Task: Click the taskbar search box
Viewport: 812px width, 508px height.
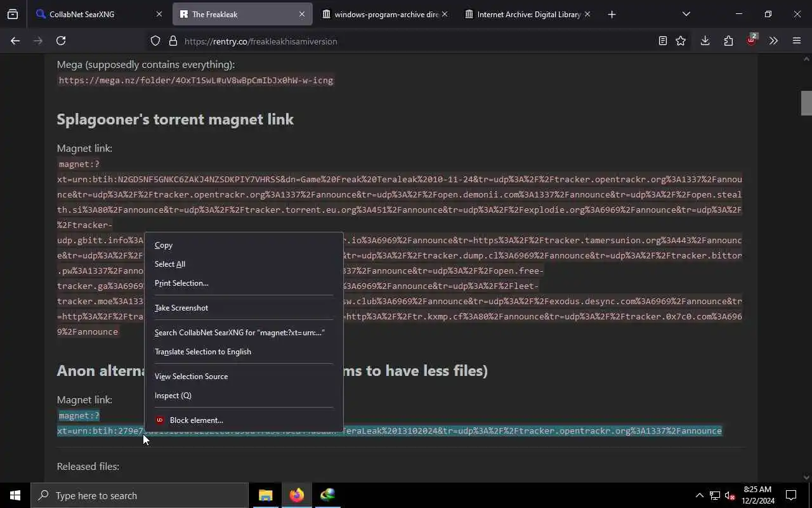Action: 140,495
